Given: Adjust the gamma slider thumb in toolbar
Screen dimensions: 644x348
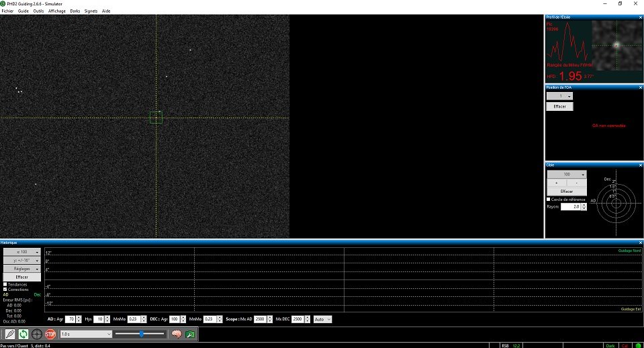Looking at the screenshot, I should pos(142,334).
